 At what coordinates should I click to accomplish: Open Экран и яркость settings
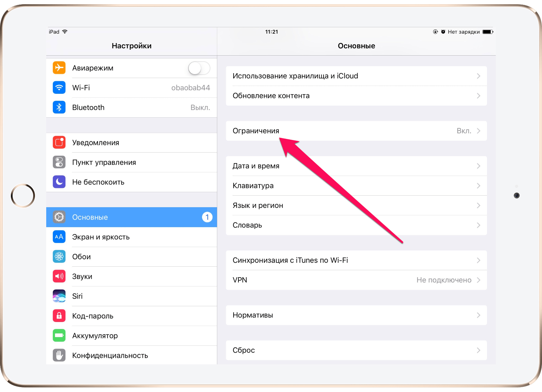(x=132, y=237)
